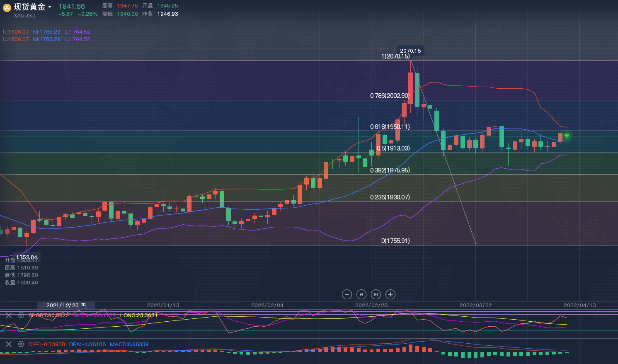Click the first Bollinger U:1806.07 legend
Image resolution: width=618 pixels, height=364 pixels.
(16, 32)
